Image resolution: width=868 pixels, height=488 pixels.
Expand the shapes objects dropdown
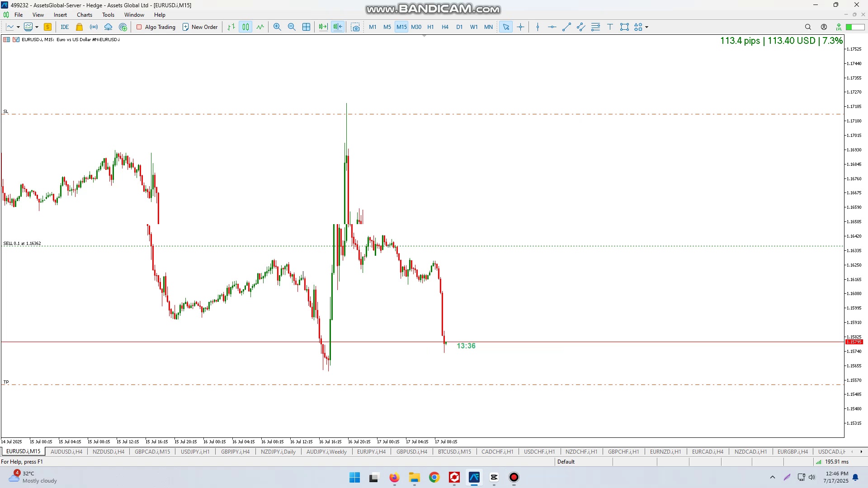tap(647, 27)
